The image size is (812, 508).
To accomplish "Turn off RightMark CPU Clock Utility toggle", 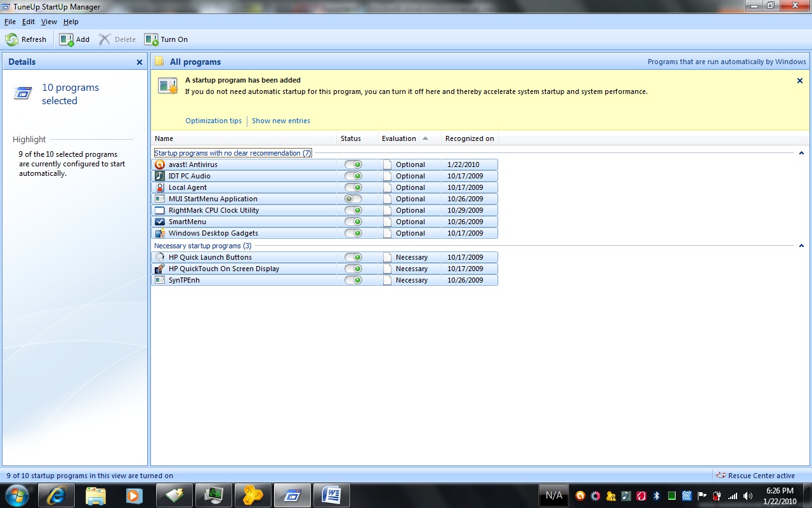I will coord(353,210).
